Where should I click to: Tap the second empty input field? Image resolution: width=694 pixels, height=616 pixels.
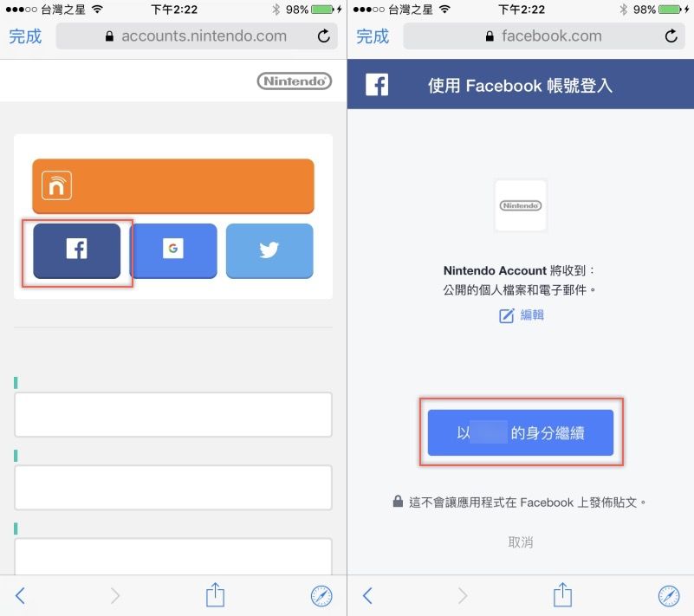tap(173, 487)
